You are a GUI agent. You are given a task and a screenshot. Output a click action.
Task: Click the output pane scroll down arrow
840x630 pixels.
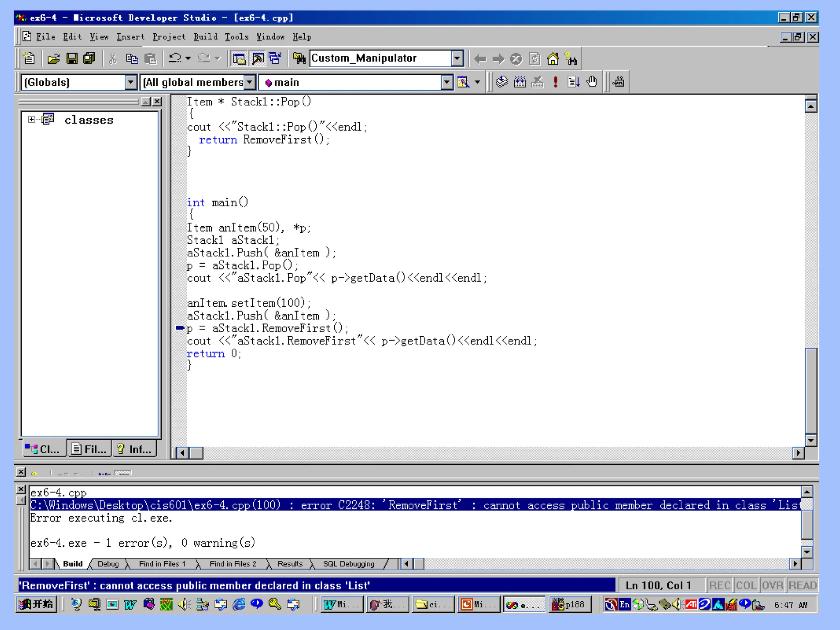tap(807, 552)
